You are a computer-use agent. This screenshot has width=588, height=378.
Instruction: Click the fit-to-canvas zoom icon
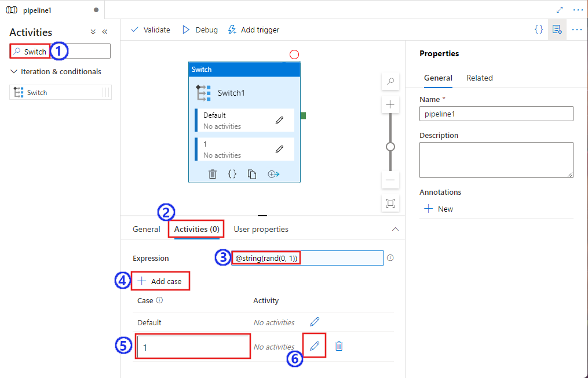point(390,203)
